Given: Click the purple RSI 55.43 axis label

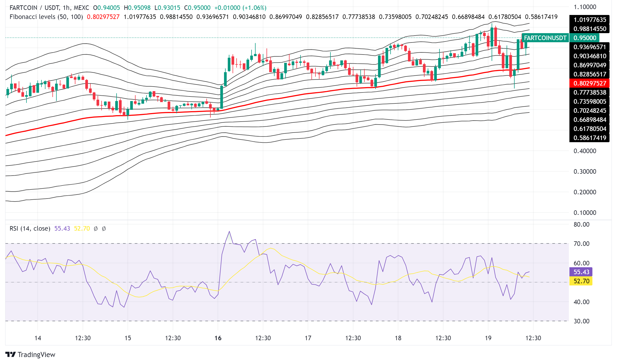Looking at the screenshot, I should coord(581,272).
